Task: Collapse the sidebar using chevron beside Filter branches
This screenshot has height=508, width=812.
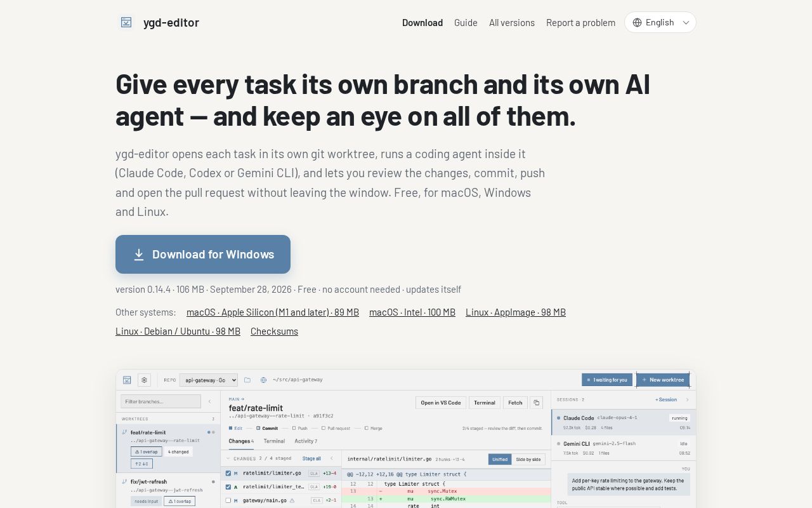Action: click(209, 401)
